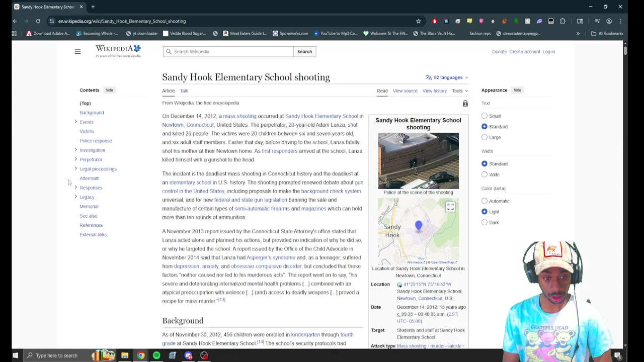Expand the Legacy section in contents
The width and height of the screenshot is (644, 362).
click(x=75, y=197)
